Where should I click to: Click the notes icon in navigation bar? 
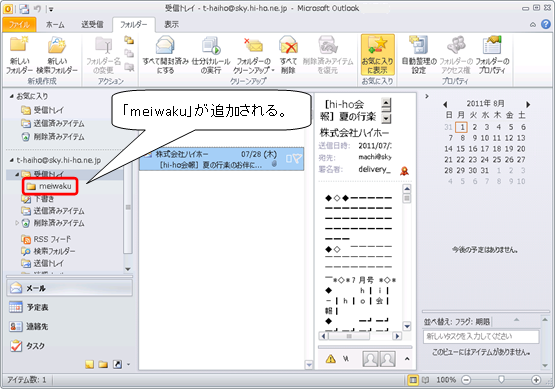click(x=90, y=364)
